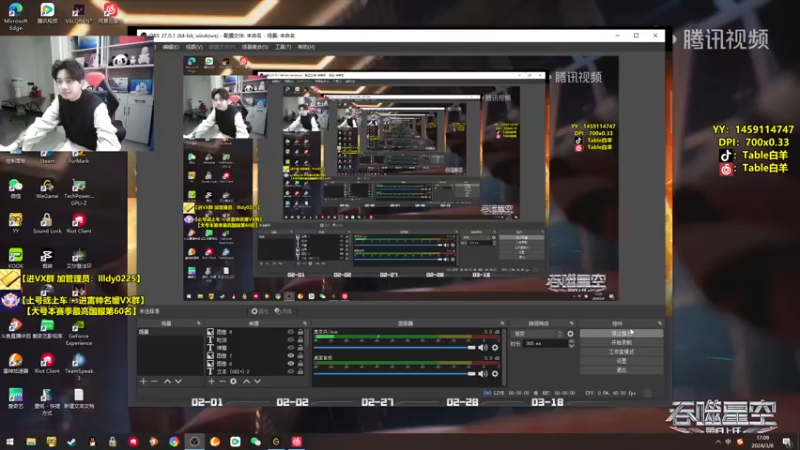Remove the selected source with minus icon
Screen dimensions: 800x450
(222, 381)
